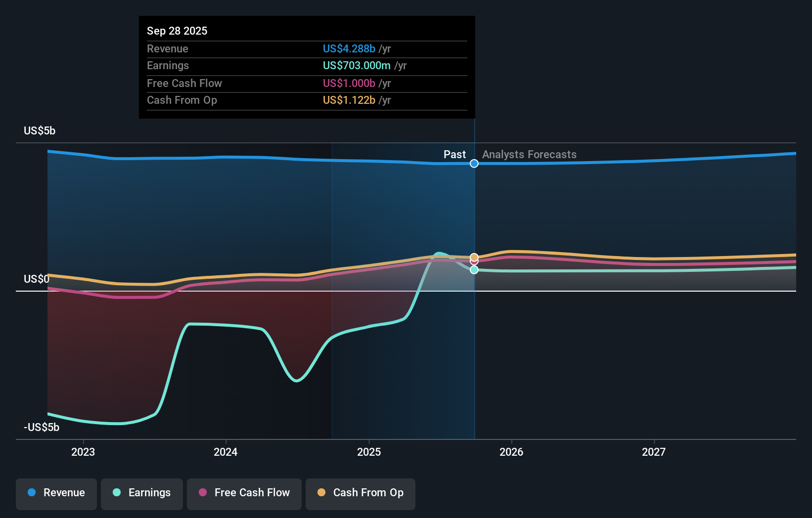Click the US$4.288b Revenue value
Viewport: 812px width, 518px height.
tap(348, 48)
